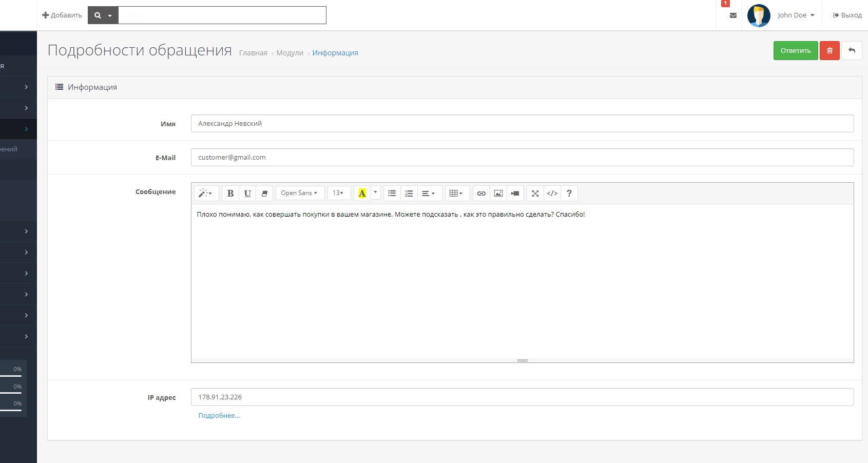
Task: Click the eraser remove-formatting icon
Action: click(264, 194)
